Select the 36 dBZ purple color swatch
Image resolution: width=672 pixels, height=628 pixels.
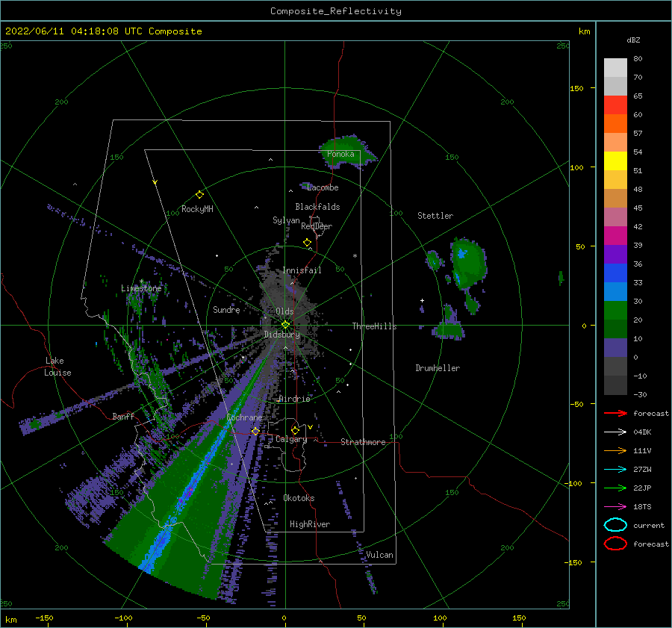[615, 254]
